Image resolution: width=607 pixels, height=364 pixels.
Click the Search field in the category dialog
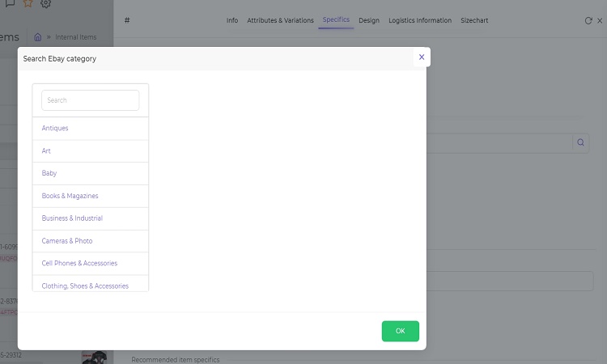[x=90, y=100]
